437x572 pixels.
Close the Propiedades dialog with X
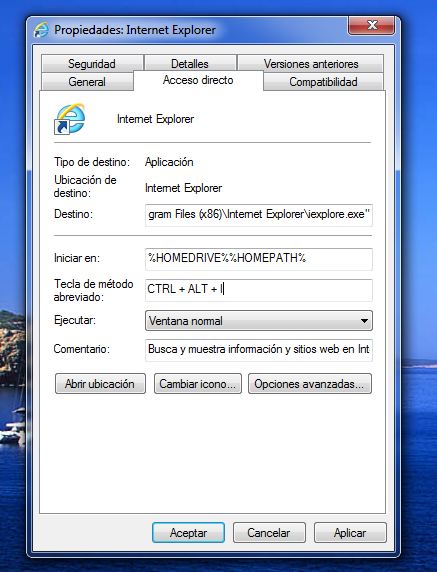pos(371,25)
